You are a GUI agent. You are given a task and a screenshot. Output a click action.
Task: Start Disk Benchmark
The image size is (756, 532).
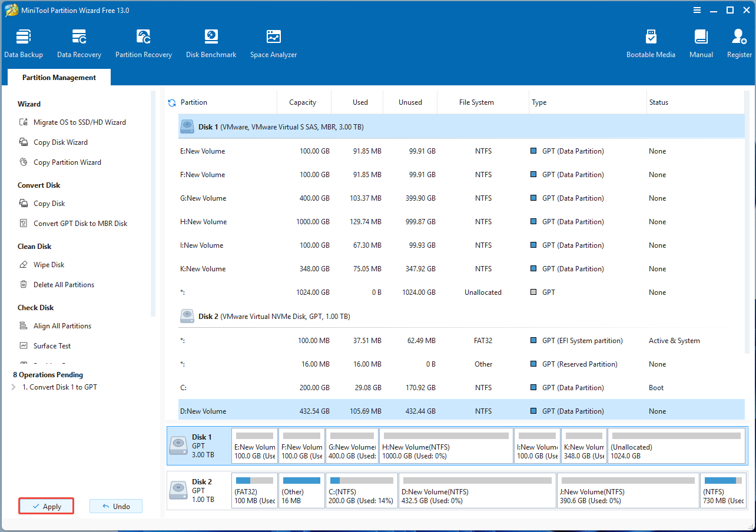point(211,42)
